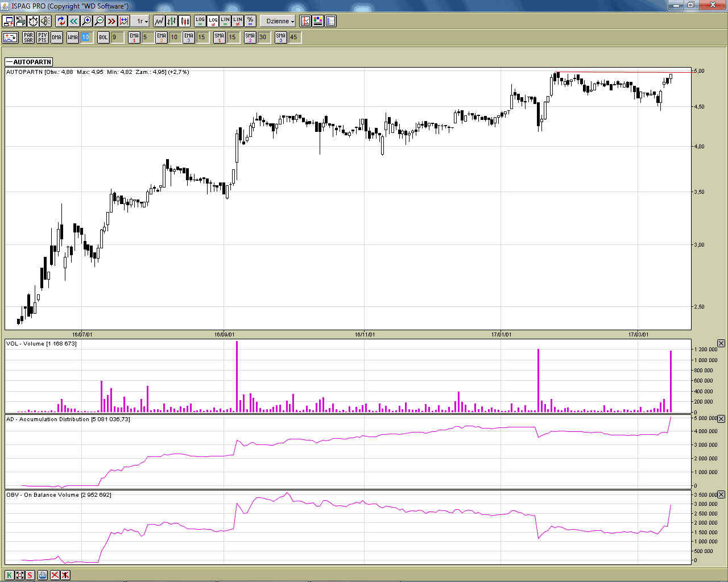This screenshot has width=728, height=582.
Task: Switch to line chart type
Action: (159, 21)
